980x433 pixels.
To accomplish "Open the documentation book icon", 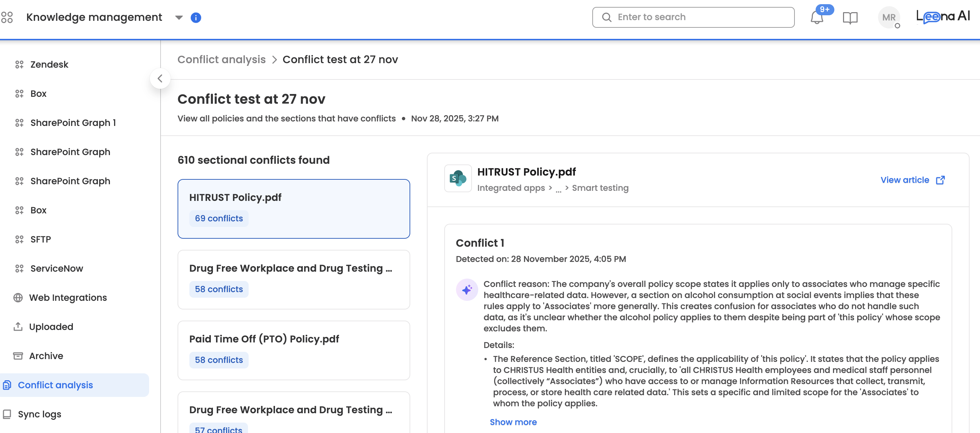I will click(850, 18).
